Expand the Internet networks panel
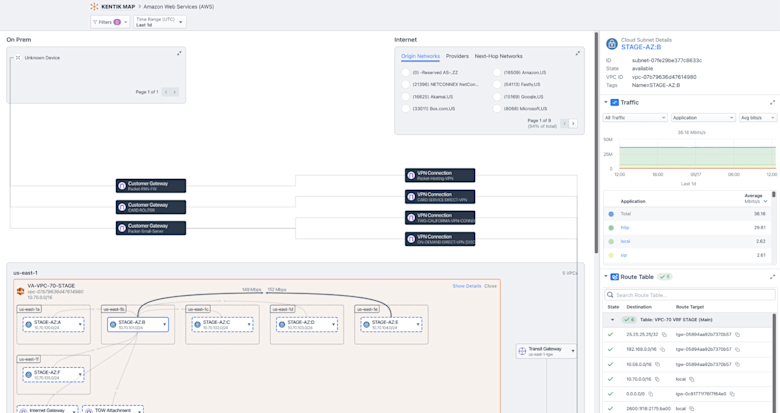Screen dimensions: 780x413 (578, 53)
